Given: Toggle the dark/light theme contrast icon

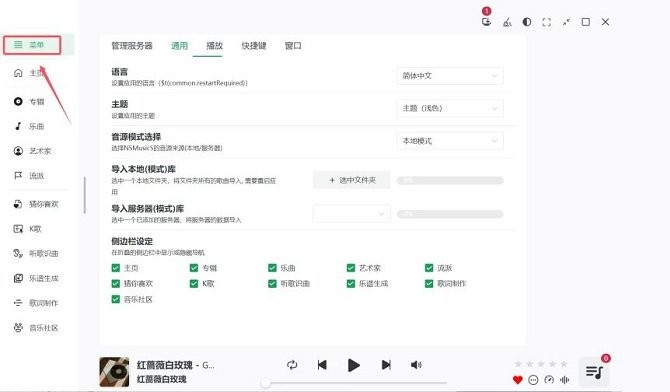Looking at the screenshot, I should coord(527,22).
